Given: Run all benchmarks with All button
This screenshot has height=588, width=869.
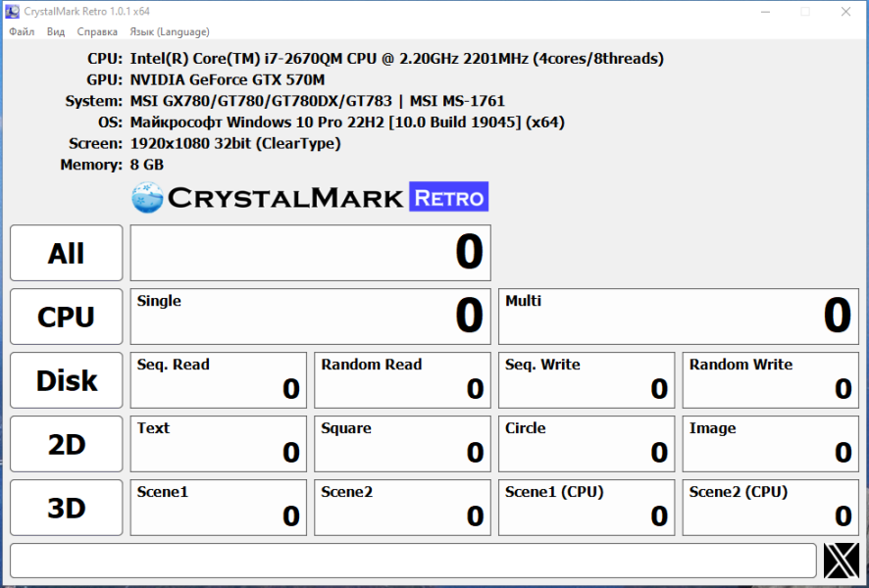Looking at the screenshot, I should click(x=66, y=253).
